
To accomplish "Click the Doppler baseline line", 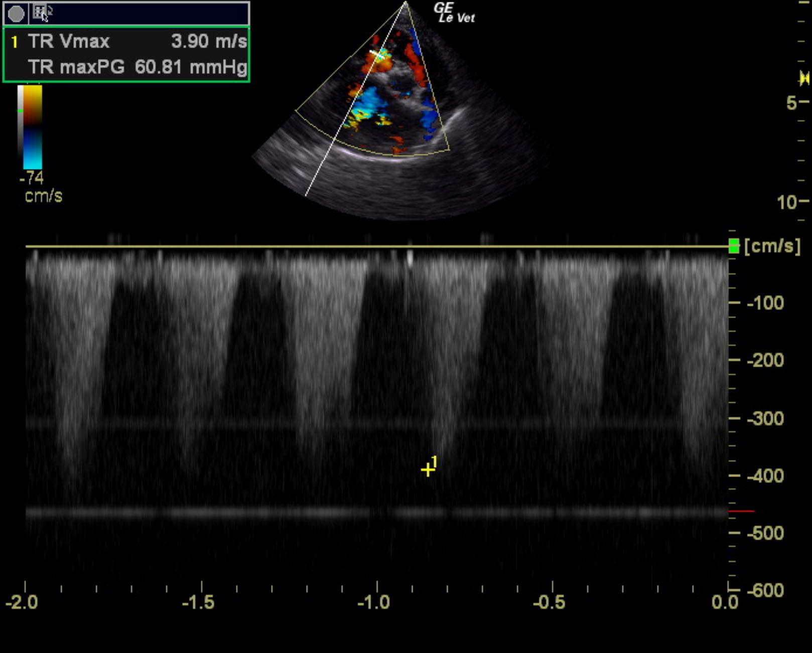I will (376, 246).
